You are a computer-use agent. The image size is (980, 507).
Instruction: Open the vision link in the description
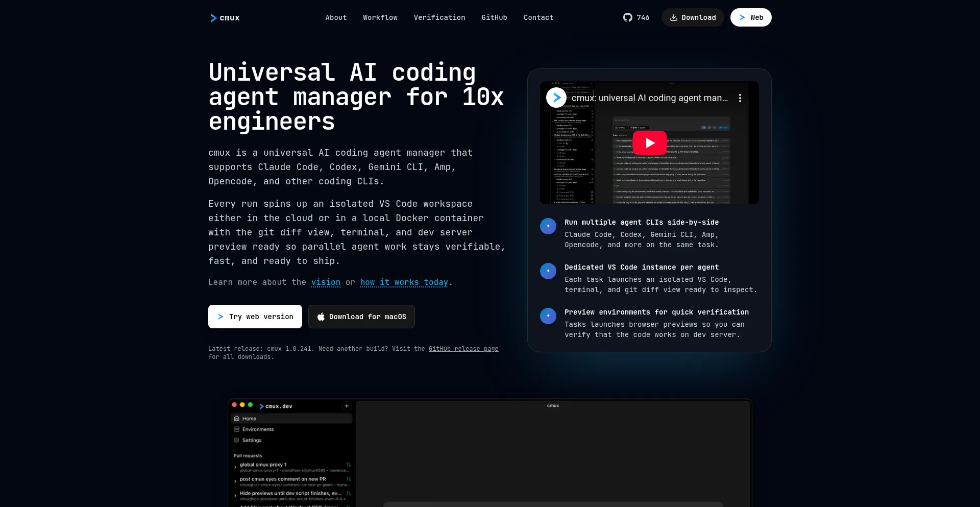(326, 282)
